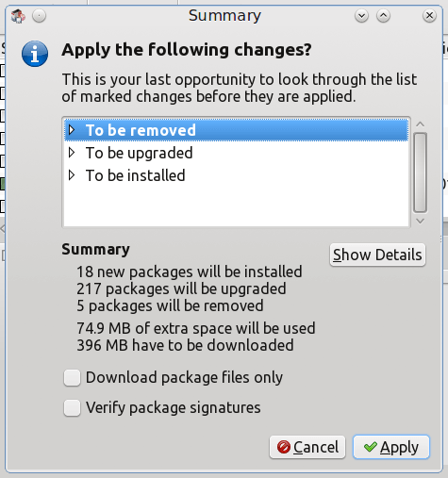The height and width of the screenshot is (478, 448).
Task: Click the changes list scroll-down arrow
Action: click(x=421, y=221)
